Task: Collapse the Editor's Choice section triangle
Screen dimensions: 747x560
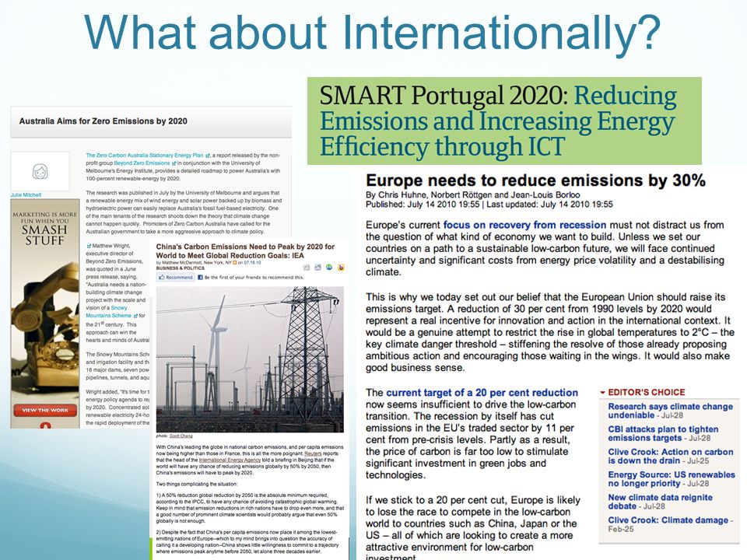Action: click(x=602, y=392)
